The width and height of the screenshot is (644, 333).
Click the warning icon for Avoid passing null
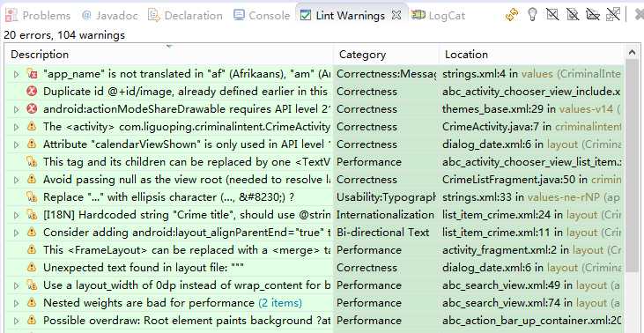point(32,180)
